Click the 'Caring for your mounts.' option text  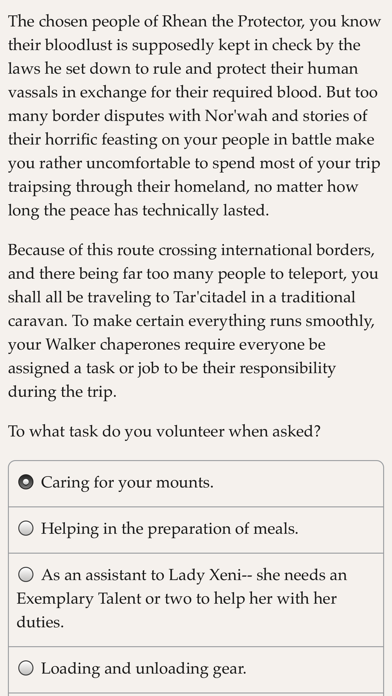pyautogui.click(x=127, y=483)
